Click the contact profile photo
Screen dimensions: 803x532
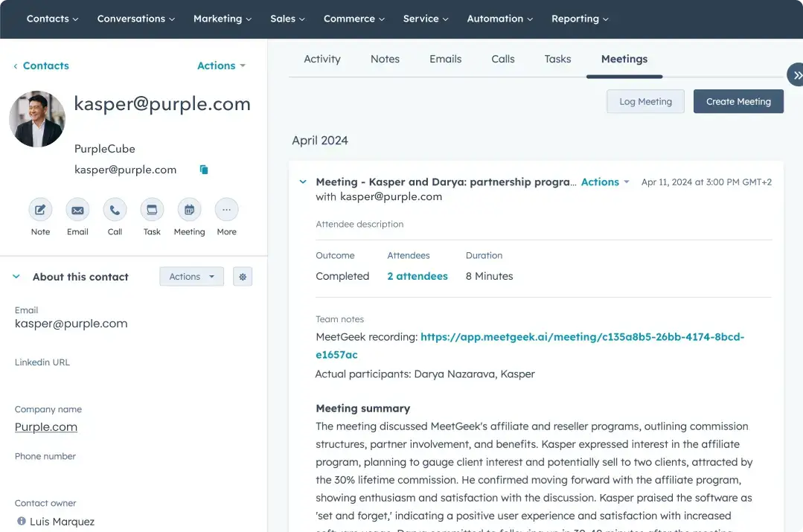[36, 119]
